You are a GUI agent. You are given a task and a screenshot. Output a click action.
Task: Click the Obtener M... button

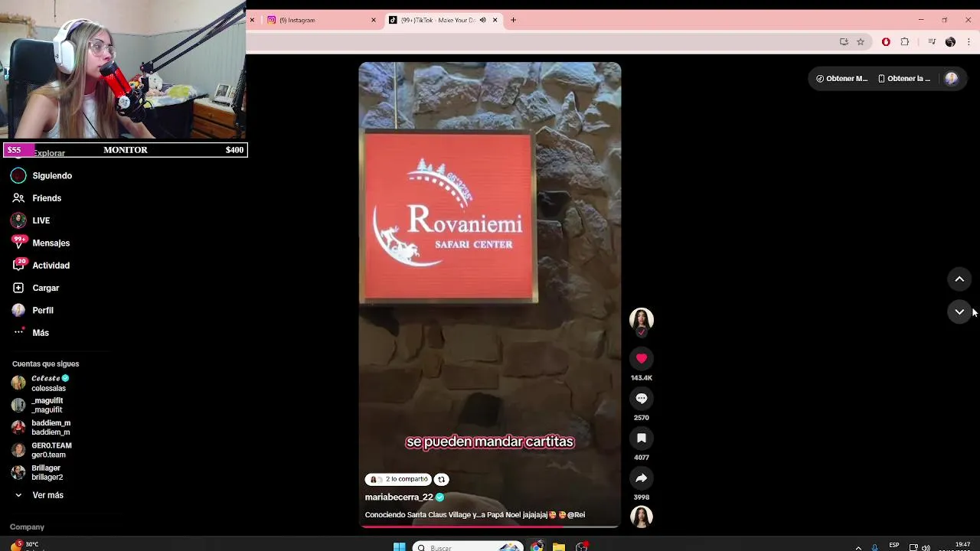click(841, 78)
